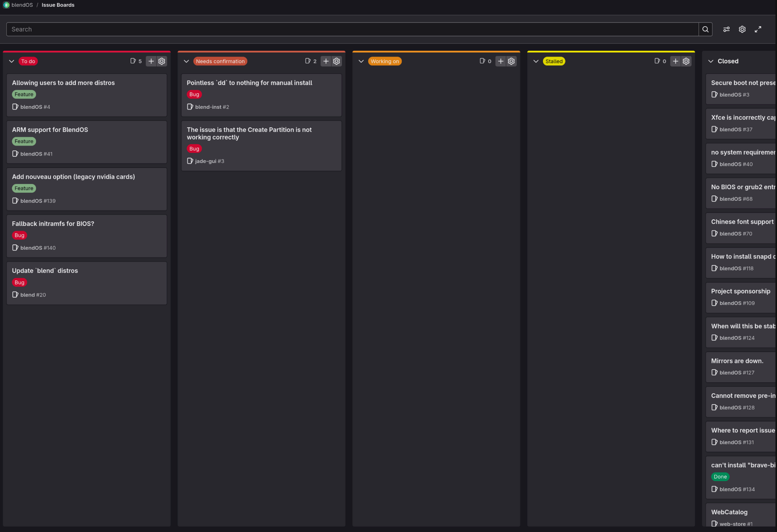Toggle focus mode with the expand arrows icon
Viewport: 777px width, 532px height.
[x=758, y=29]
